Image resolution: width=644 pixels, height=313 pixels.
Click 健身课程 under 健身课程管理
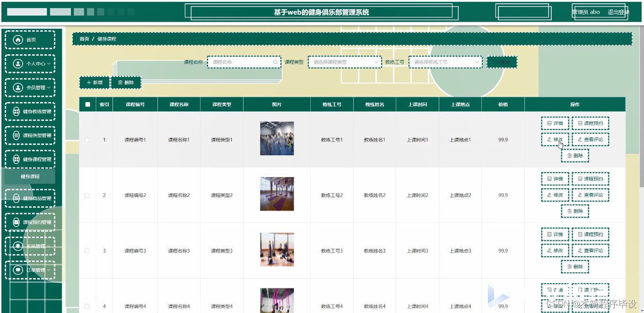[x=30, y=176]
